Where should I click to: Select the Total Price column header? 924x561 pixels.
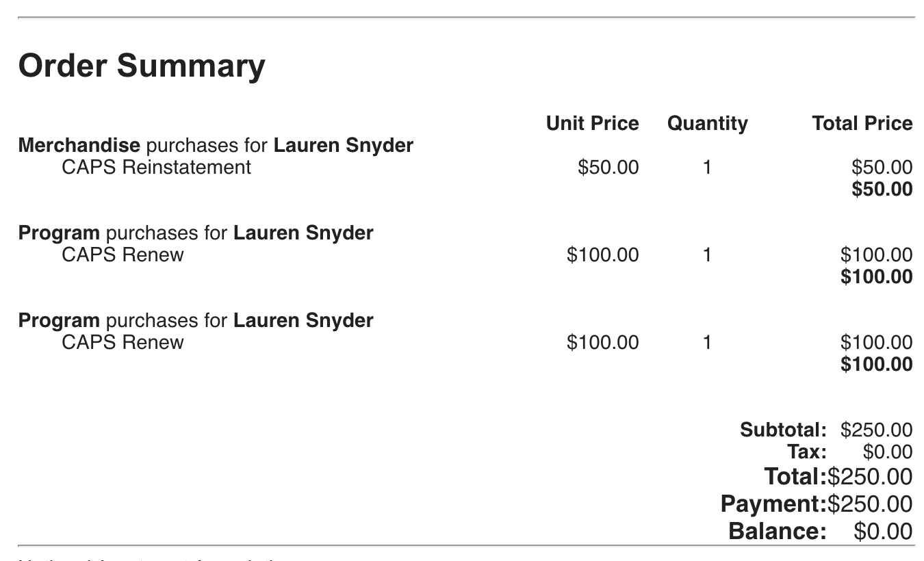pos(862,123)
